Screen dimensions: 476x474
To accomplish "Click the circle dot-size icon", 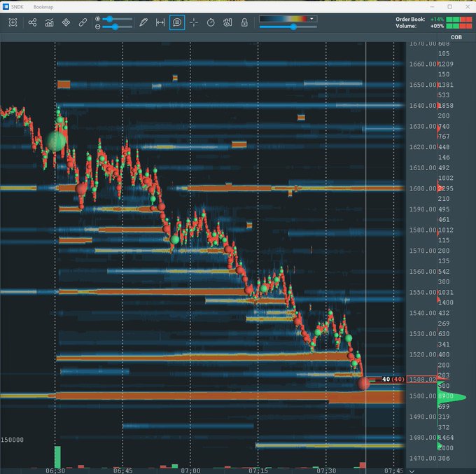I will (x=98, y=27).
